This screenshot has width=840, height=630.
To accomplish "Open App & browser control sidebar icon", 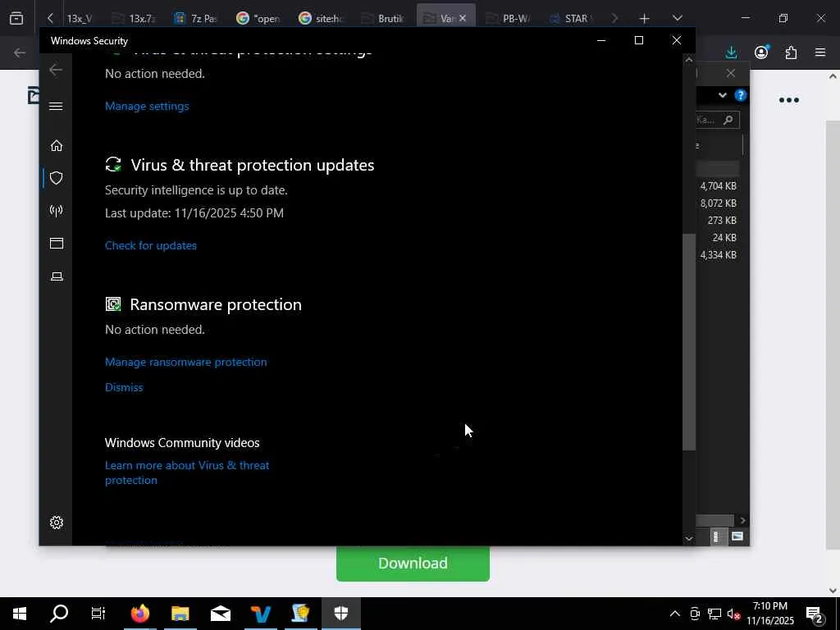I will tap(57, 243).
